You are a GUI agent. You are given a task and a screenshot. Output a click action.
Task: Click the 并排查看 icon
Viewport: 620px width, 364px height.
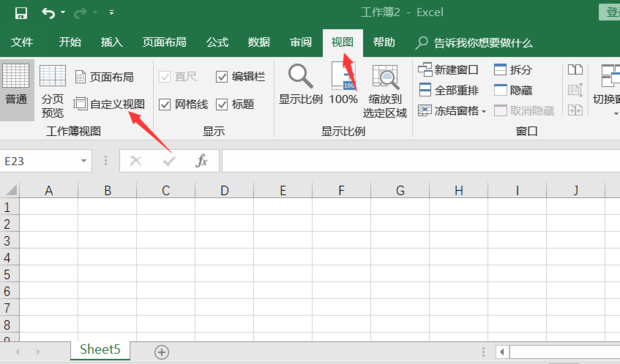(x=575, y=70)
